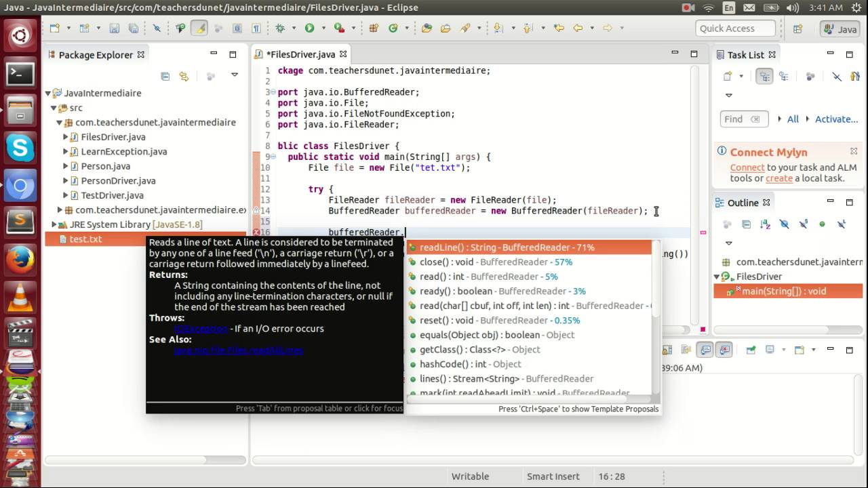Image resolution: width=868 pixels, height=488 pixels.
Task: Open Debug button dropdown arrow
Action: coord(294,28)
